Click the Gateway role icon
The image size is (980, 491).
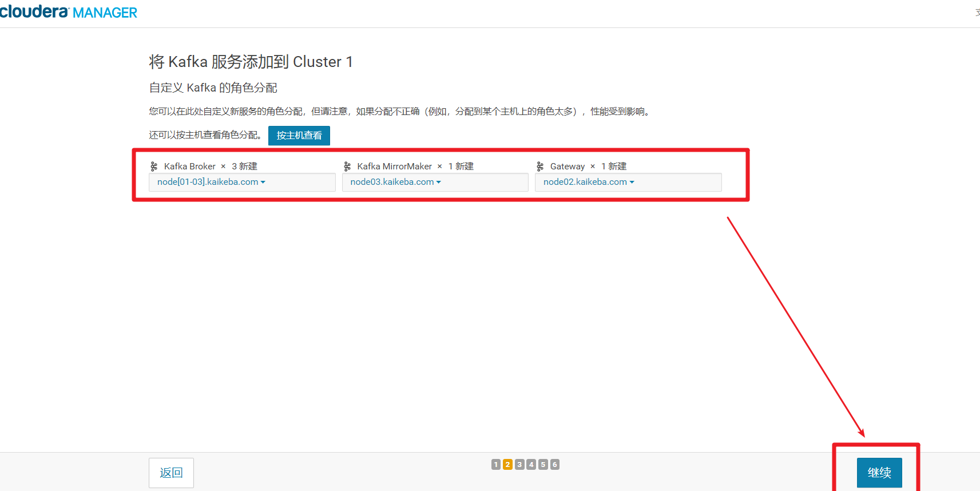[540, 167]
